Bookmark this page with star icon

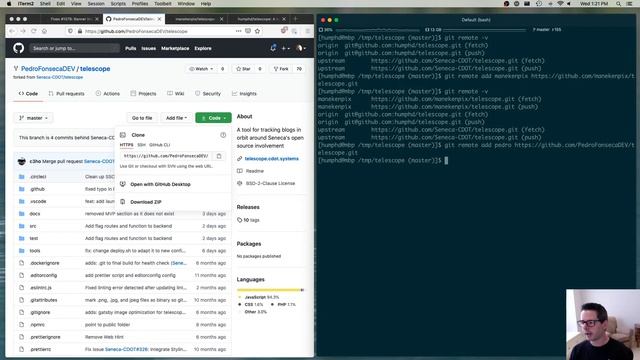coord(257,31)
